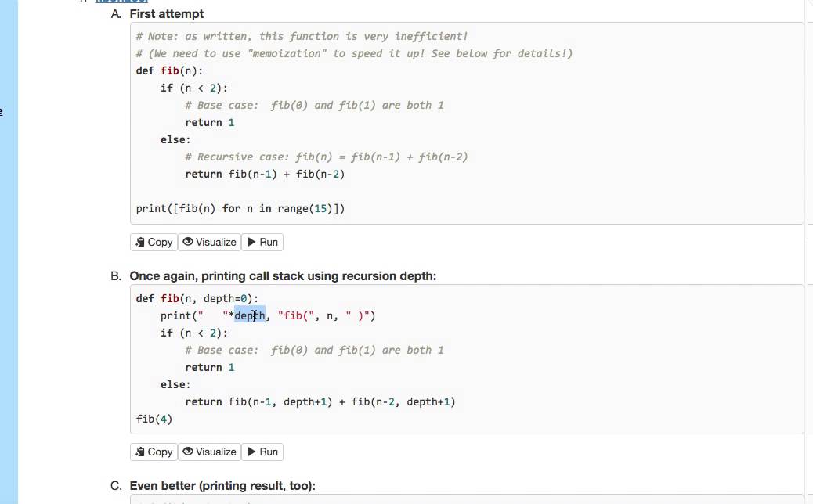Click the print range(15) line in first editor

click(x=240, y=208)
